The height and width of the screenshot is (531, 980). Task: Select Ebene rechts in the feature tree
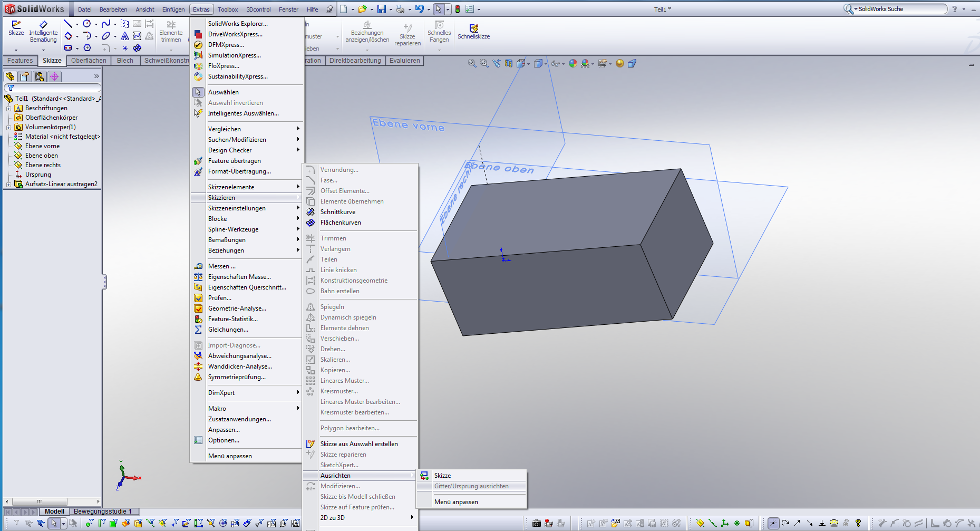[43, 165]
